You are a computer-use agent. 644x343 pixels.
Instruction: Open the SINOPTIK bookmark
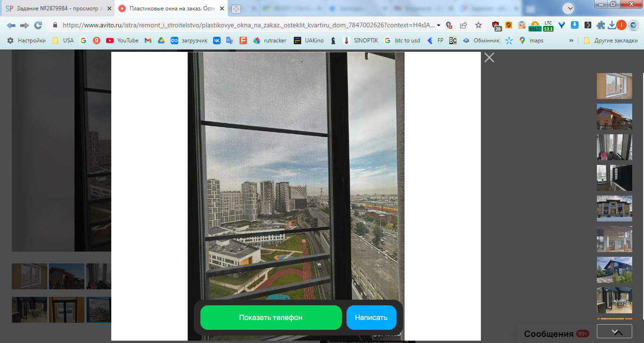pos(361,41)
